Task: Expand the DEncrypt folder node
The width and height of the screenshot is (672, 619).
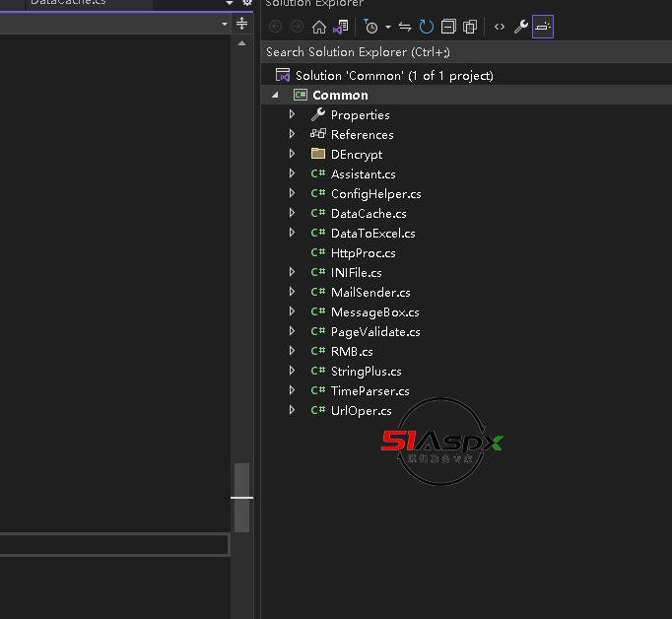Action: click(292, 154)
